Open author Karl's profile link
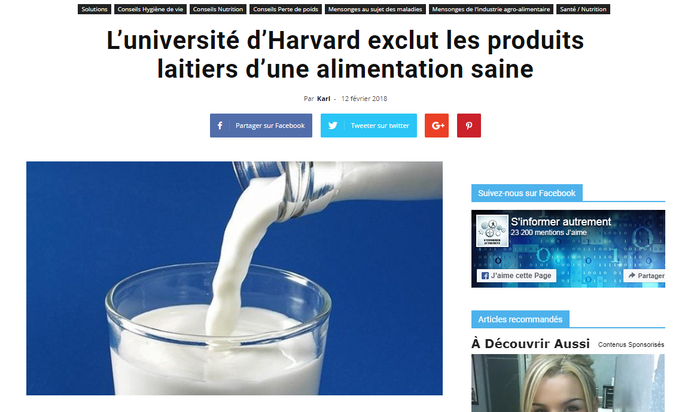Image resolution: width=688 pixels, height=412 pixels. click(x=323, y=99)
